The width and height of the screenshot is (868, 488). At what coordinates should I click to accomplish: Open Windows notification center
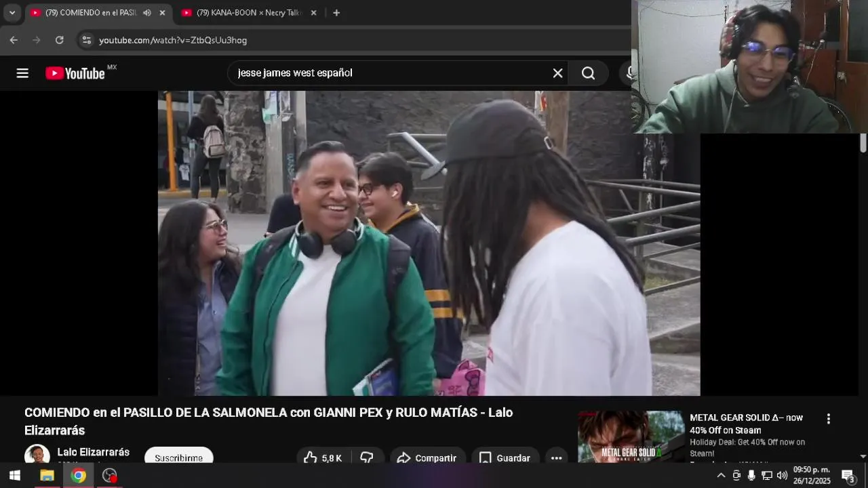tap(848, 476)
